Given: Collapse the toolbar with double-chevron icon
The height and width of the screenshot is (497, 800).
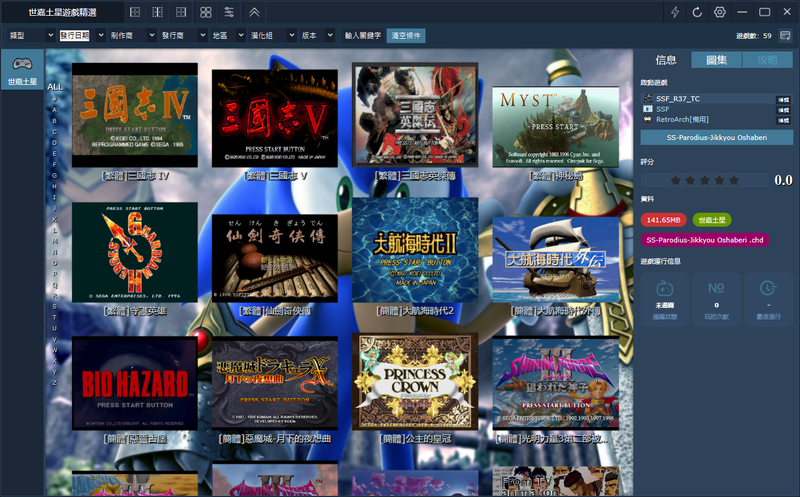Looking at the screenshot, I should click(254, 12).
